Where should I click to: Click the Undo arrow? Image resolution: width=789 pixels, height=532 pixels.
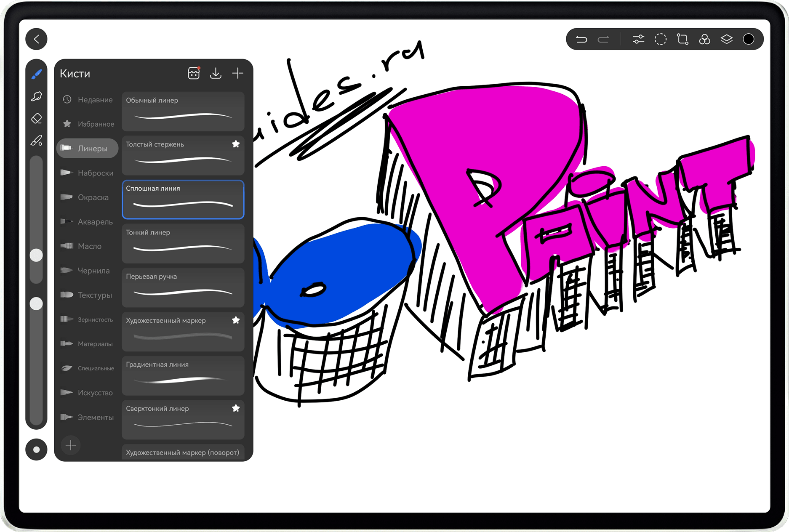coord(581,39)
